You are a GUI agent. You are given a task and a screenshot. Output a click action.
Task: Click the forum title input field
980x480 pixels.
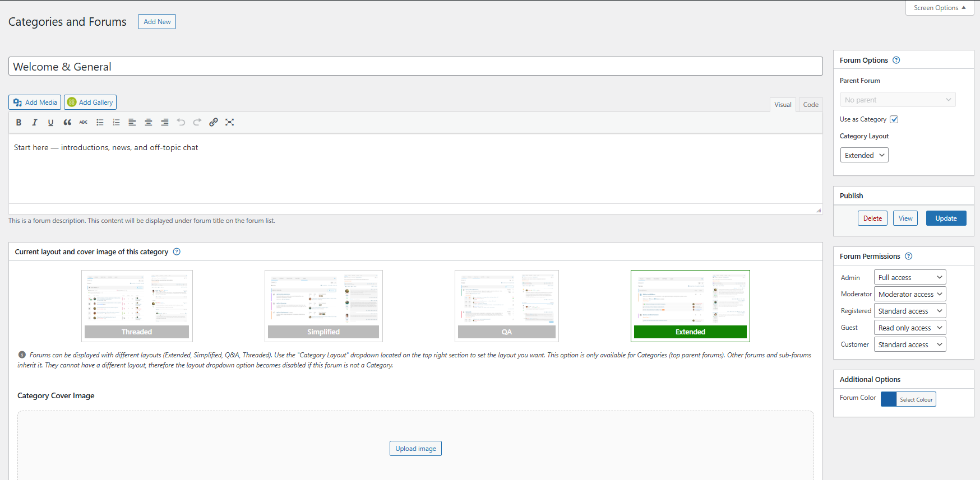(x=415, y=67)
